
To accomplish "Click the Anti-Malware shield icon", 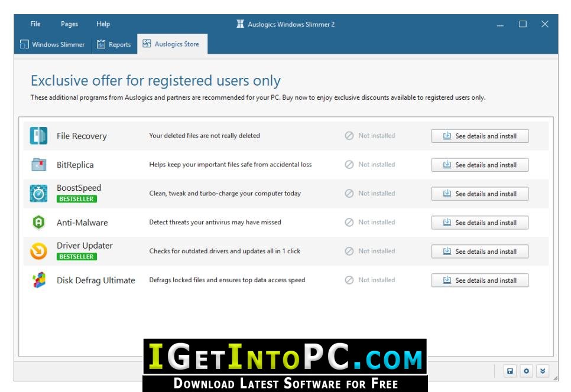I will pos(38,222).
